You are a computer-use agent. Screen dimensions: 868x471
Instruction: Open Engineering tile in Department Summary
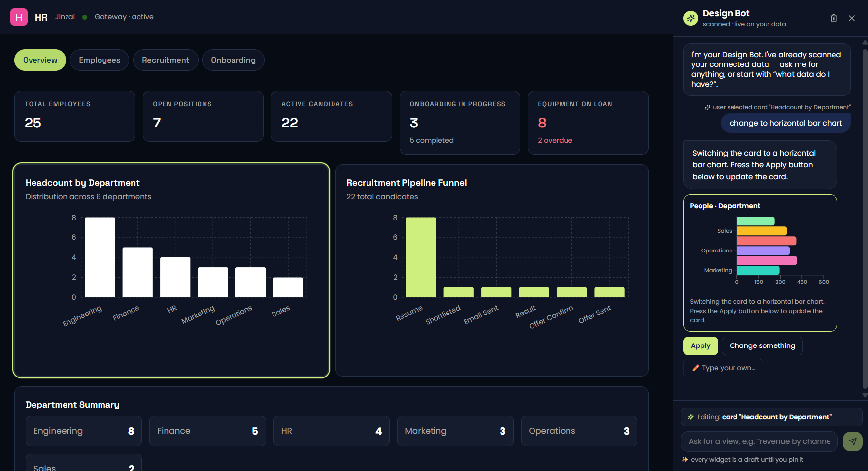point(84,431)
